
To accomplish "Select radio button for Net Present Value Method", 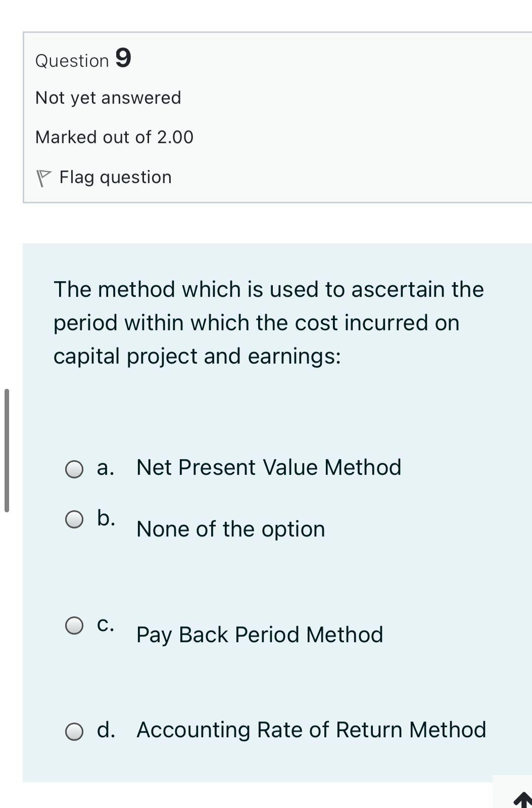I will 74,470.
